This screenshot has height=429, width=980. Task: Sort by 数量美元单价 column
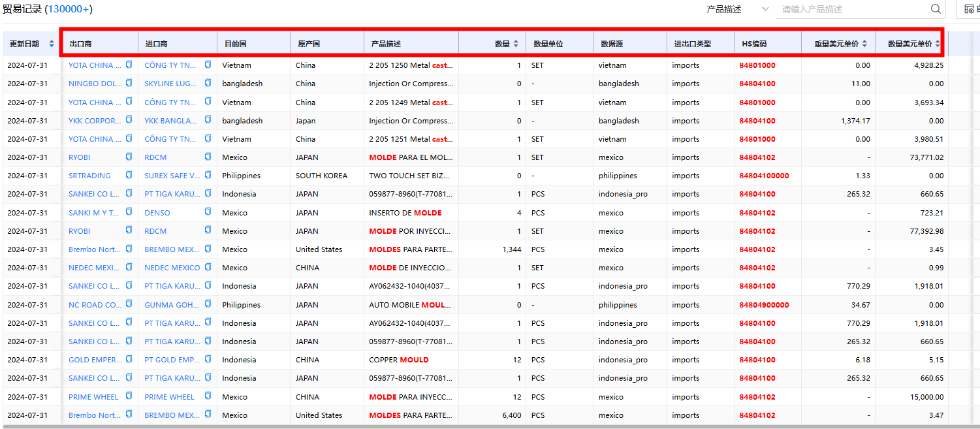click(938, 44)
